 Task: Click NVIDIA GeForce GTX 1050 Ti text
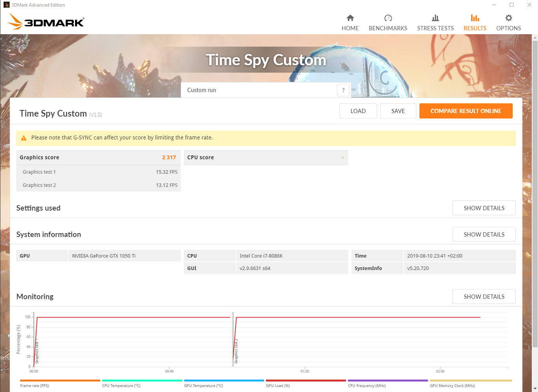[x=104, y=256]
